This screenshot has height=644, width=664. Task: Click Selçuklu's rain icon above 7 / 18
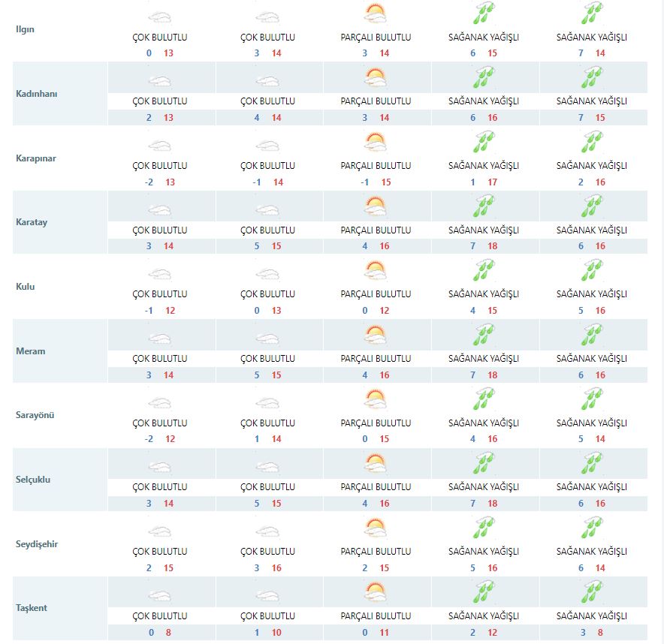tap(484, 463)
